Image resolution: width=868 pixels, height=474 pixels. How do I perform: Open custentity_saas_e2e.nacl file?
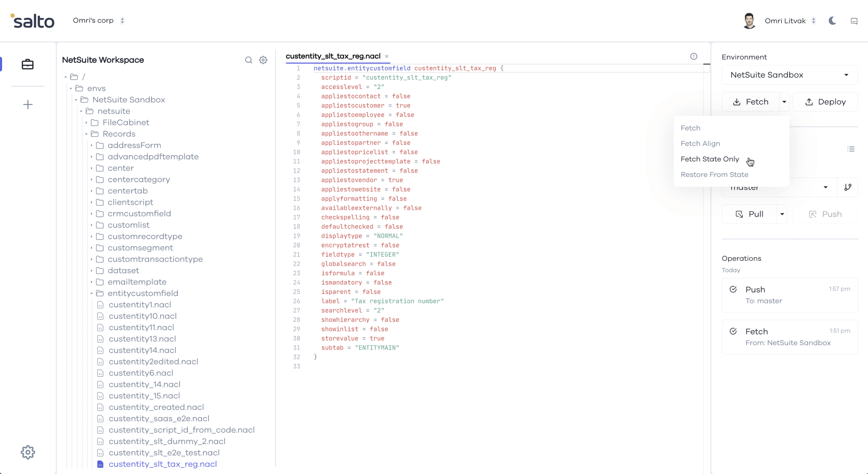click(159, 419)
